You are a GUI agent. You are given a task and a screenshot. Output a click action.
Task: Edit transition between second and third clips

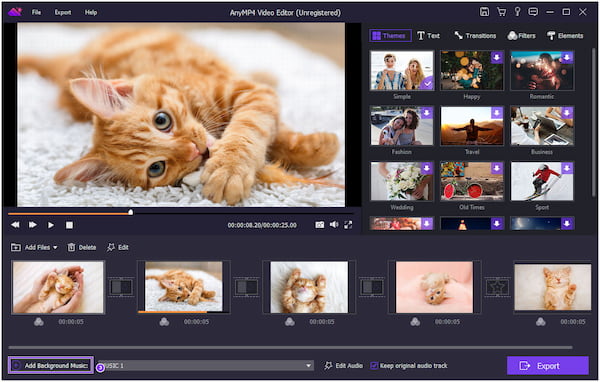coord(246,287)
